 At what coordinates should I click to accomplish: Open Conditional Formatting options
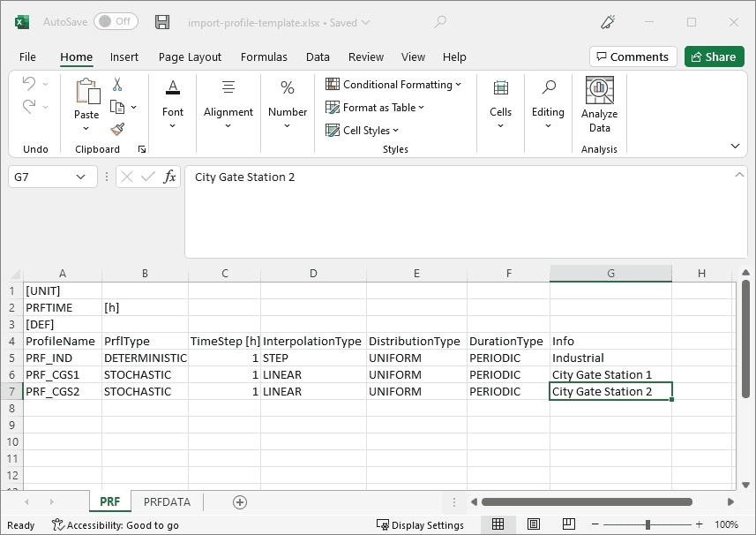click(x=394, y=84)
